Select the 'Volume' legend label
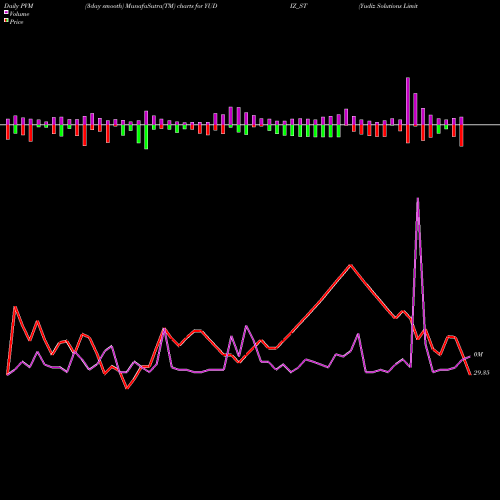Viewport: 500px width, 500px height. (x=19, y=14)
